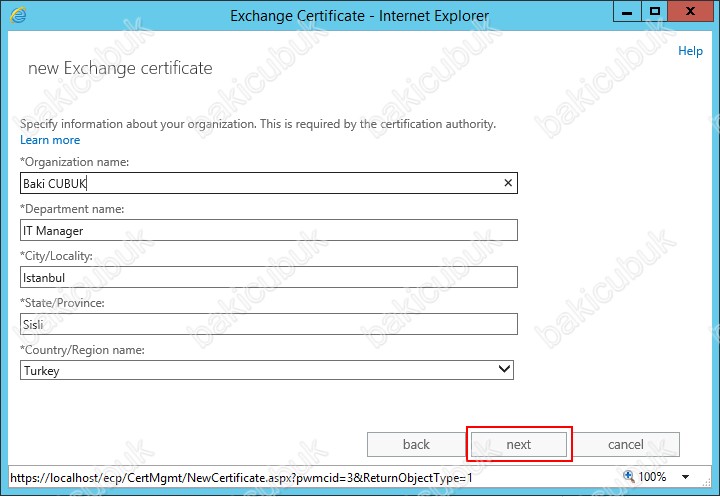
Task: Click the status bar URL text
Action: 241,478
